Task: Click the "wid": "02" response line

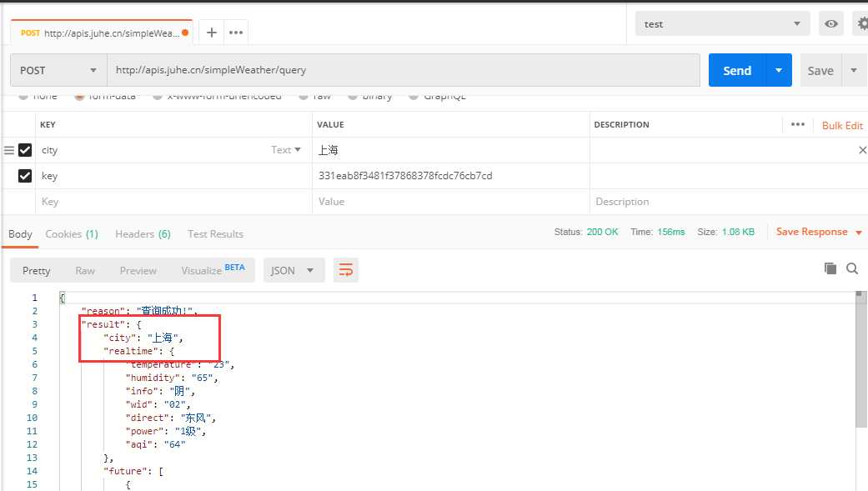Action: point(158,404)
